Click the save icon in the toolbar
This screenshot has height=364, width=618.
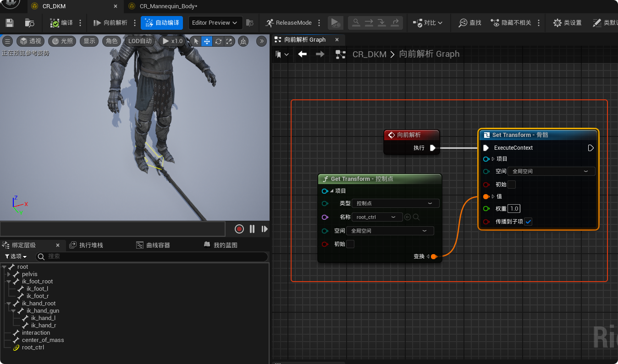(10, 23)
